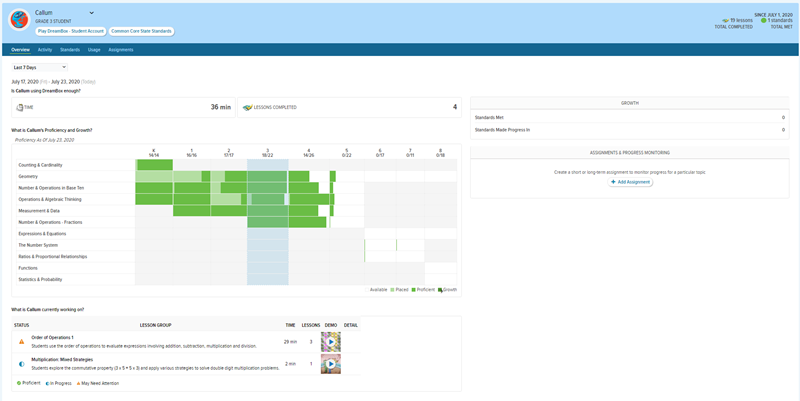Click the 29 min time cell
Image resolution: width=800 pixels, height=401 pixels.
coord(290,342)
